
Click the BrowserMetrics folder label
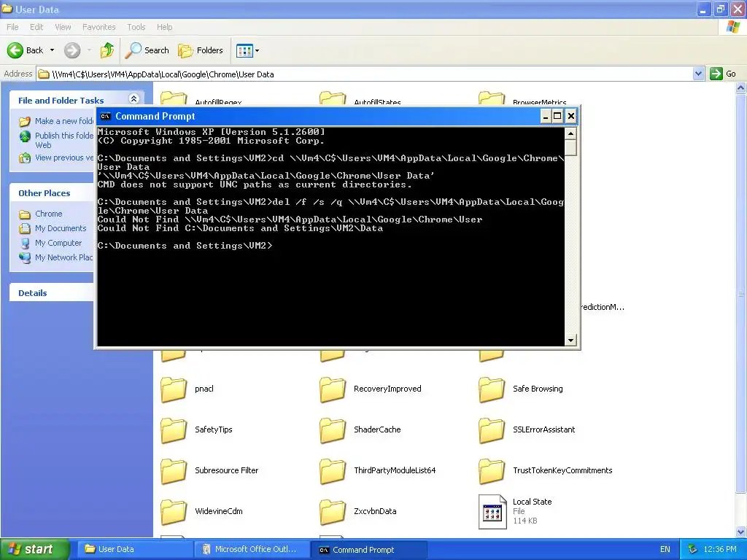click(539, 102)
